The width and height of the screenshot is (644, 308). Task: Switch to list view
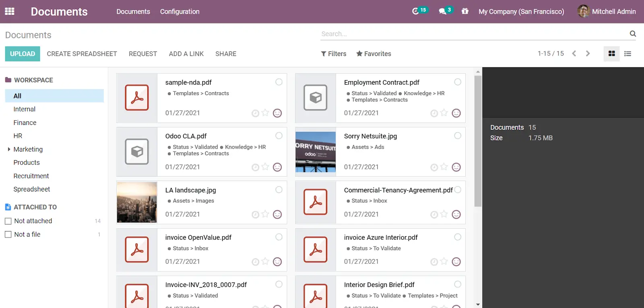(627, 54)
